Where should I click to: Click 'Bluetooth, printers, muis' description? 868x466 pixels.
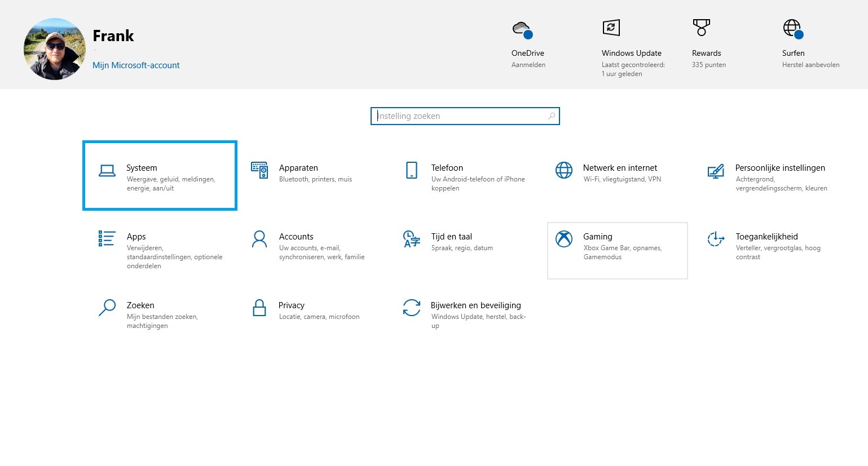pos(315,179)
